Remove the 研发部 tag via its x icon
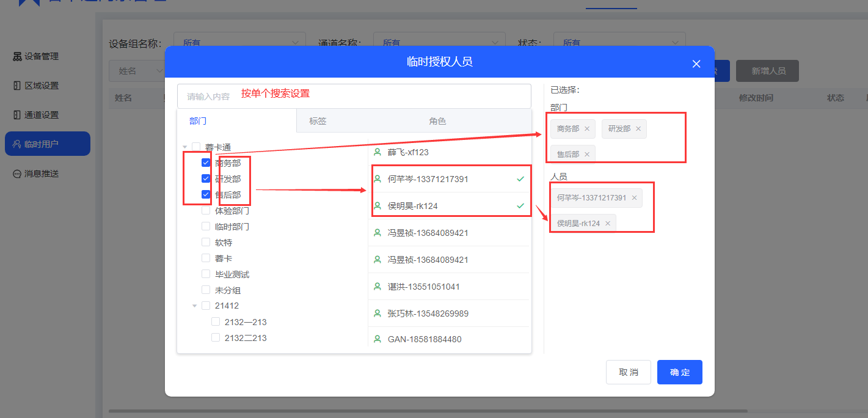The width and height of the screenshot is (868, 418). [x=638, y=129]
